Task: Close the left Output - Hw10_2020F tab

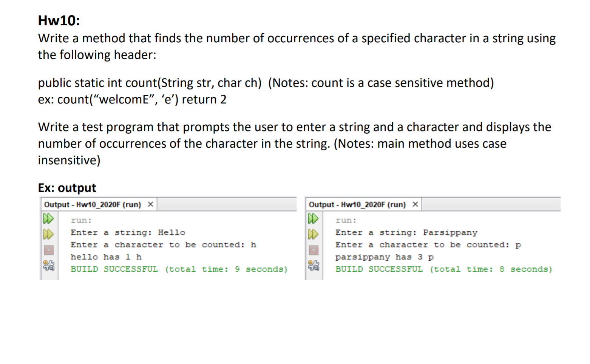Action: pyautogui.click(x=150, y=204)
